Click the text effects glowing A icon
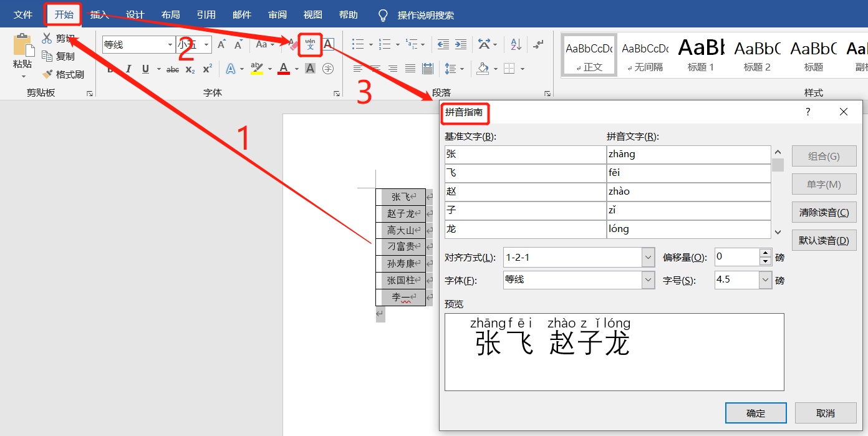 tap(231, 69)
